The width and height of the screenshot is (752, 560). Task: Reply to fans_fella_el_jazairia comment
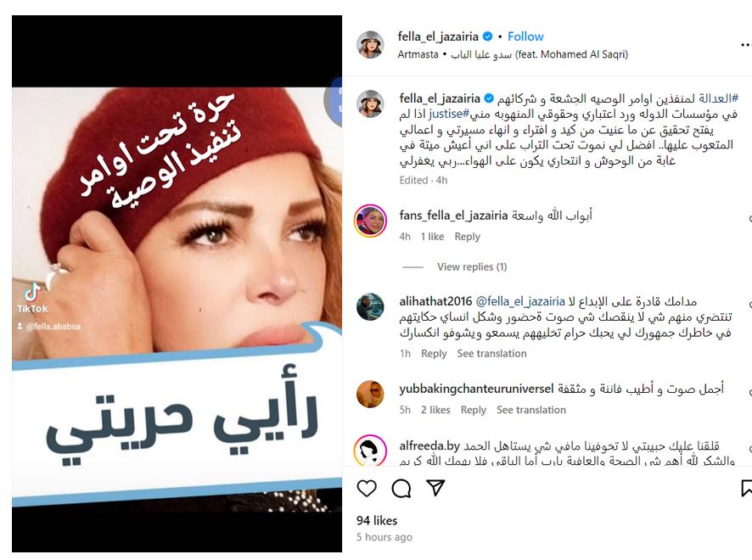click(467, 237)
